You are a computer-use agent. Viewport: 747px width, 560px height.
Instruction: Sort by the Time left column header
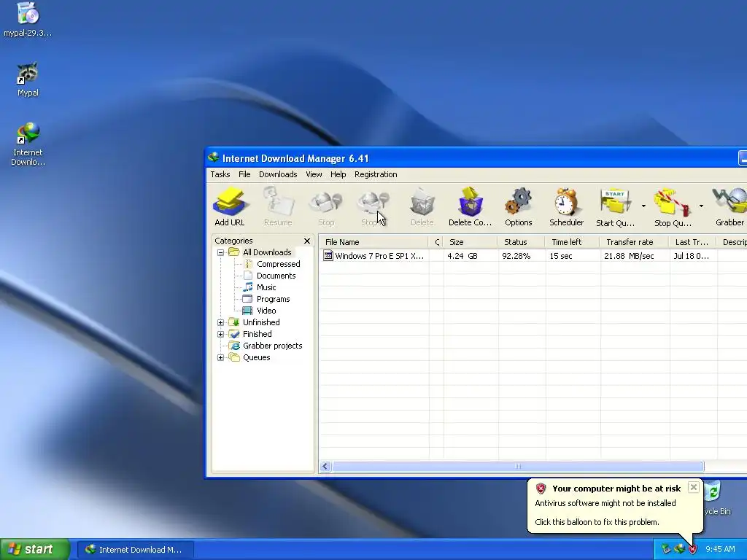click(x=572, y=242)
